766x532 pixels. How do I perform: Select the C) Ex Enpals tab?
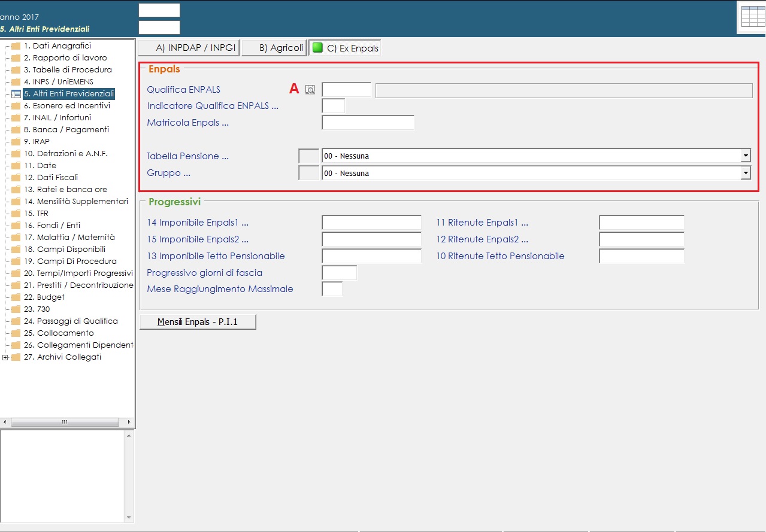click(345, 48)
